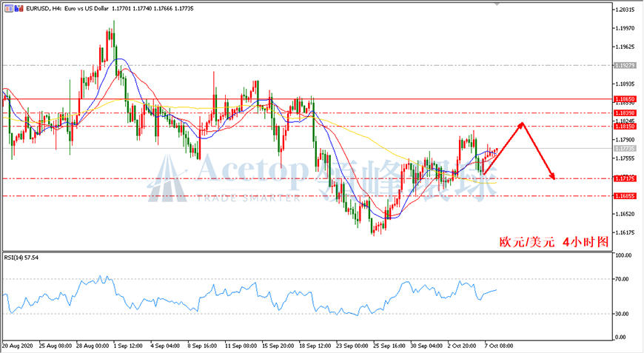Click the 1.19625 price scale value
Screen dimensions: 644x353
(625, 47)
